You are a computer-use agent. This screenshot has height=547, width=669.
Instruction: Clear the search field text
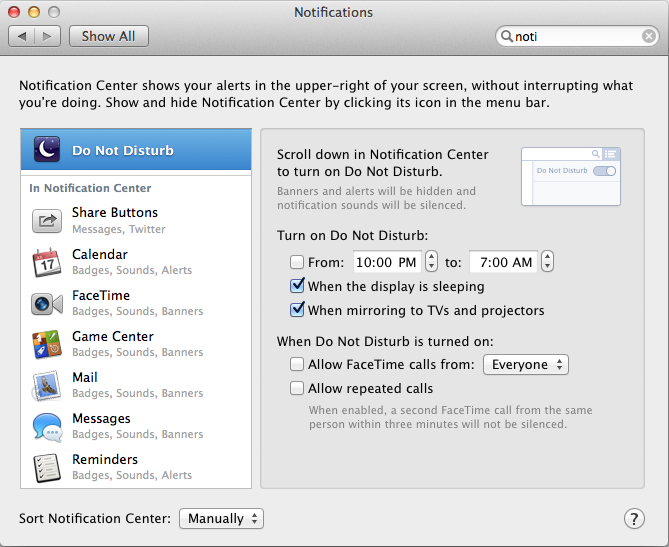point(649,37)
